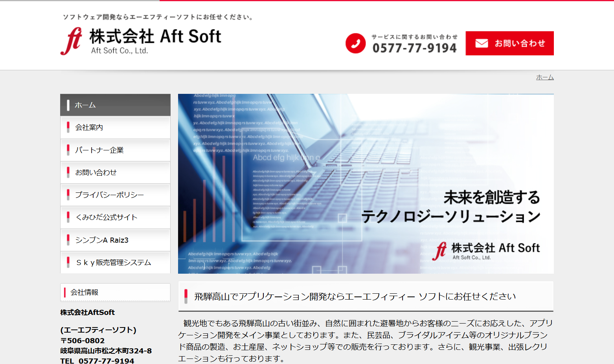Click the ft logo inside the hero banner
Screen dimensions: 614x364
440,251
